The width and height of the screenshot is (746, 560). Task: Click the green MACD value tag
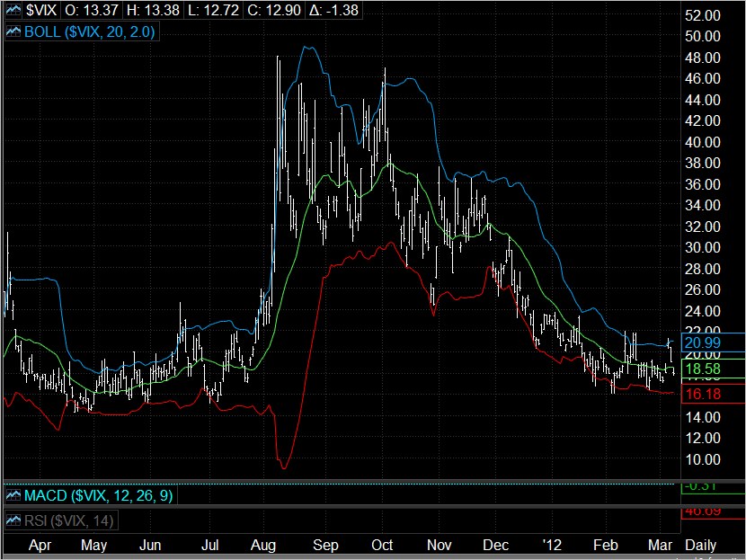point(713,488)
